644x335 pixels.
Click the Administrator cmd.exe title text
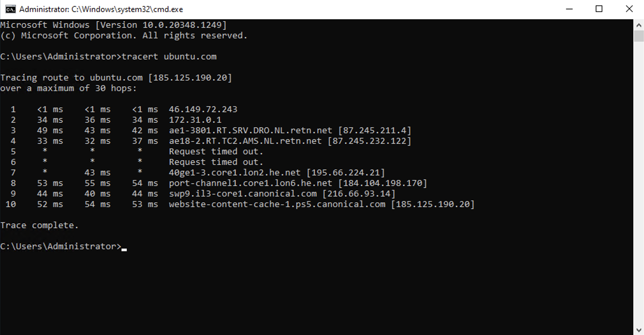click(x=101, y=9)
